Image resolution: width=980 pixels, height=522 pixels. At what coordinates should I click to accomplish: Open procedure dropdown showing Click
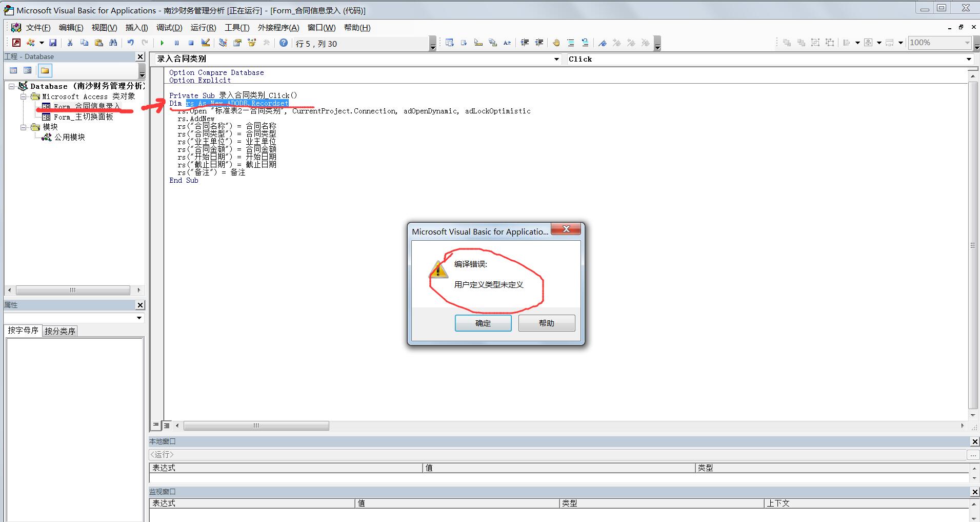coord(969,59)
